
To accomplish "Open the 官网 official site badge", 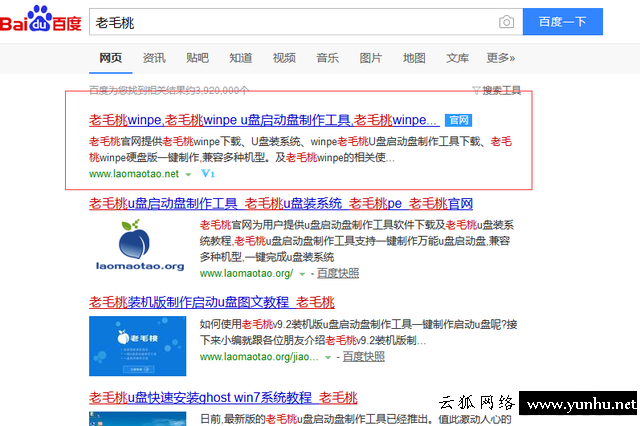I will click(x=458, y=120).
